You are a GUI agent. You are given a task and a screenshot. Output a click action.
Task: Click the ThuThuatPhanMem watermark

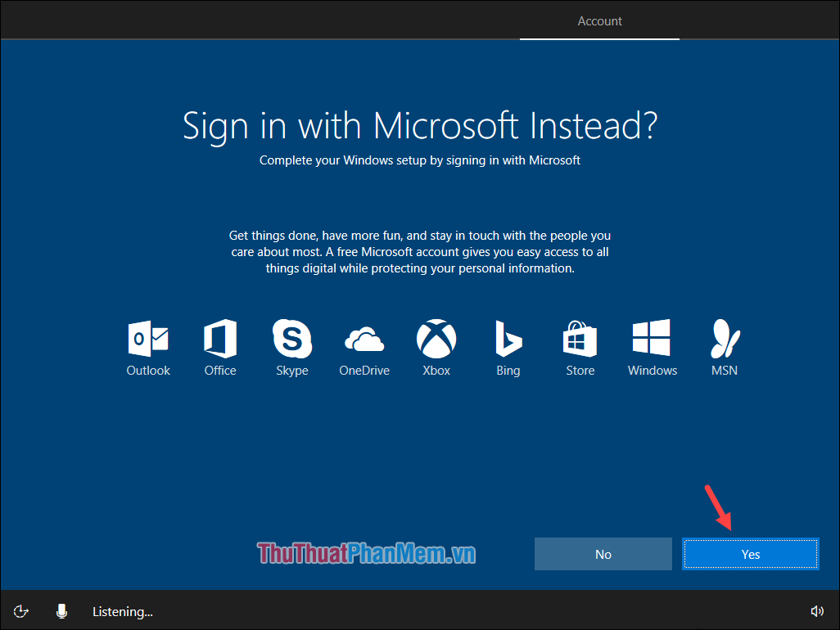pos(366,554)
